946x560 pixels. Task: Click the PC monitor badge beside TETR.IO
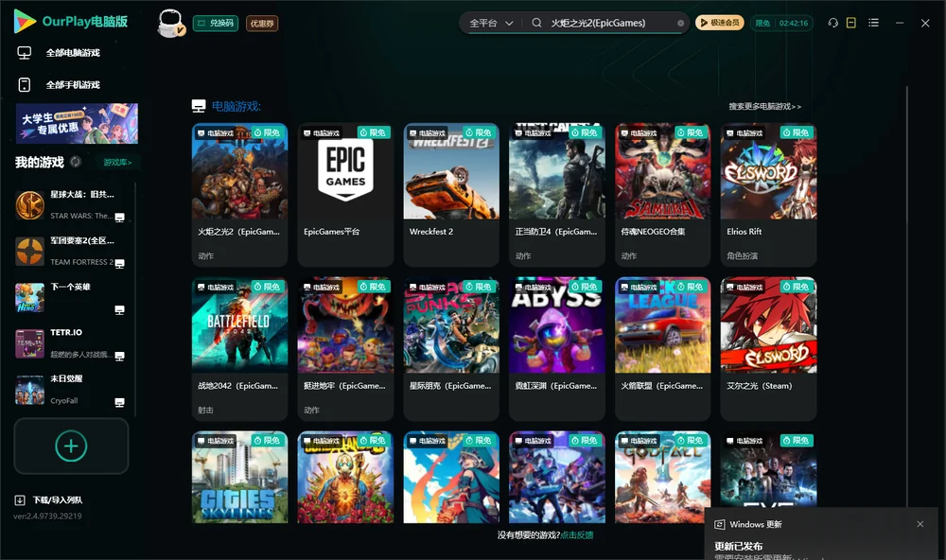119,356
